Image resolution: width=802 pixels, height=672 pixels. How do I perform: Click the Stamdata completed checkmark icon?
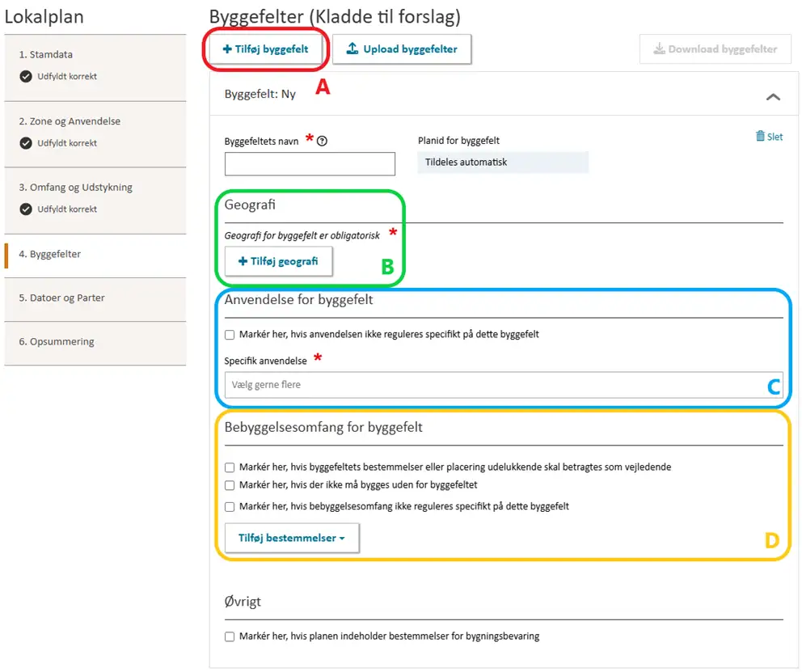point(26,77)
